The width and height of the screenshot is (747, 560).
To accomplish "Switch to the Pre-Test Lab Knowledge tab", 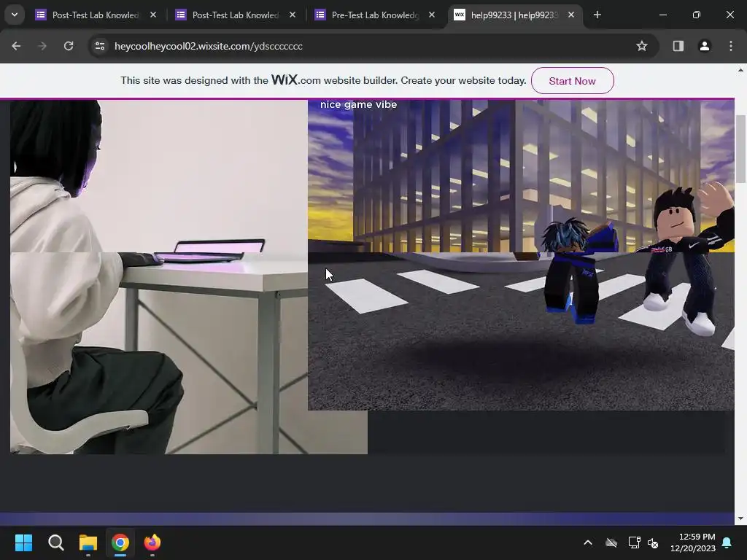I will (x=375, y=15).
